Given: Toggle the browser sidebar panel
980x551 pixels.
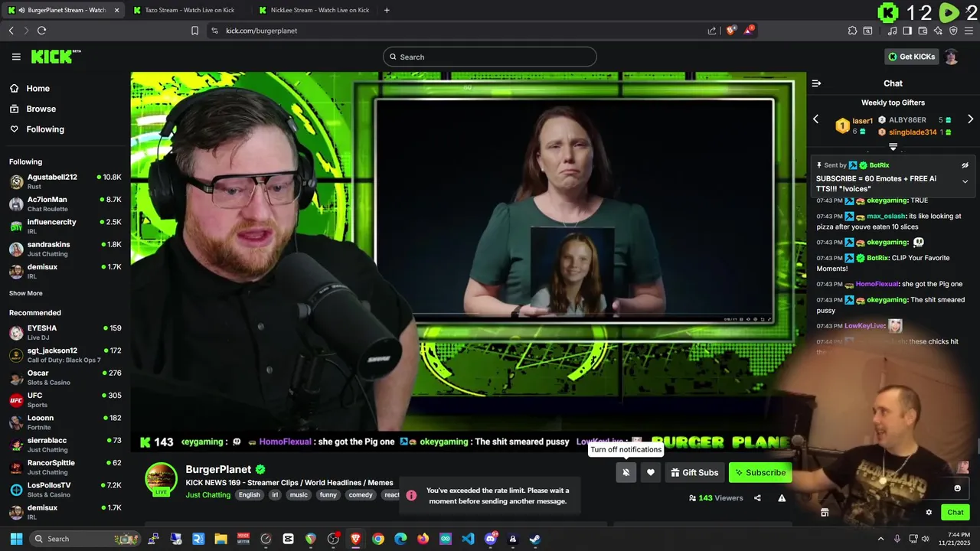Looking at the screenshot, I should pos(907,31).
